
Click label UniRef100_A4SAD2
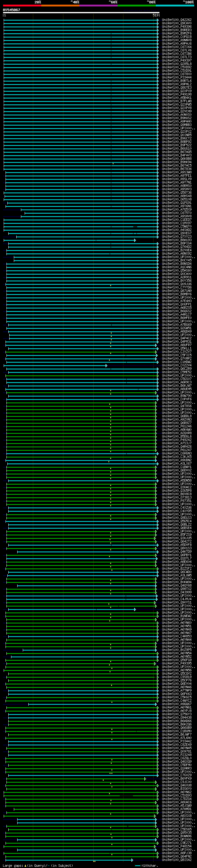[x=177, y=230]
